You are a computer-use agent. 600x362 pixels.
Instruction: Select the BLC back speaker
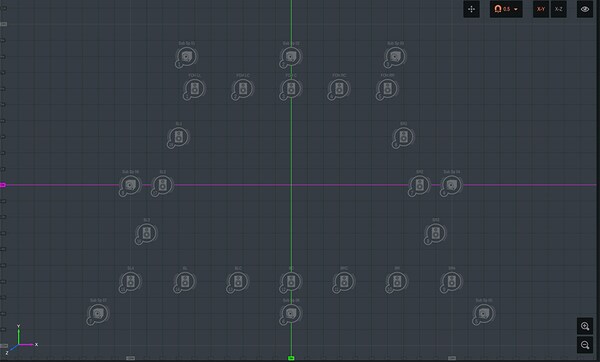pos(238,282)
